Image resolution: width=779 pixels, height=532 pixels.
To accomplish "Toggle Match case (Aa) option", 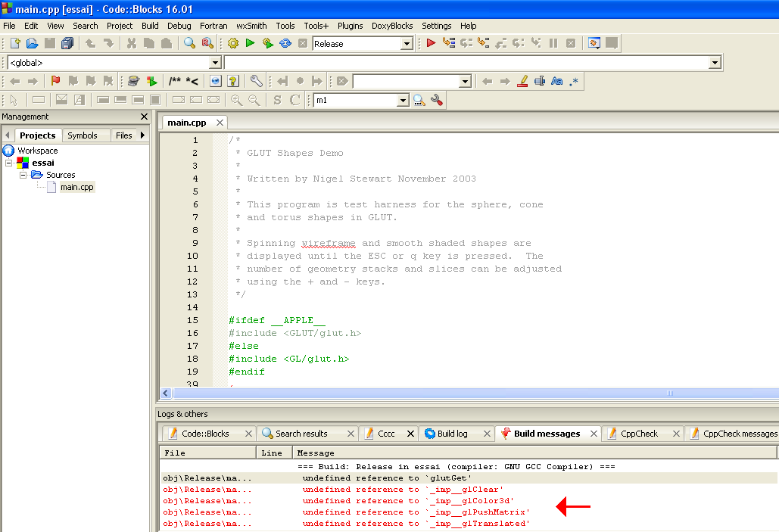I will 557,81.
